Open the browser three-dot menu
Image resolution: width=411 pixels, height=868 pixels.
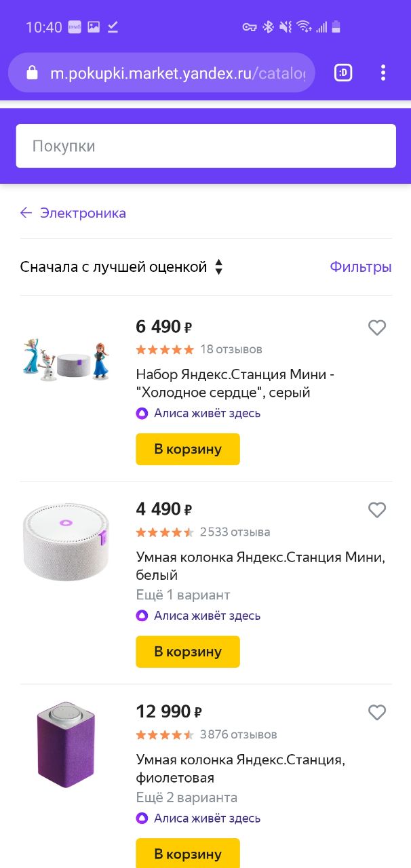click(383, 73)
